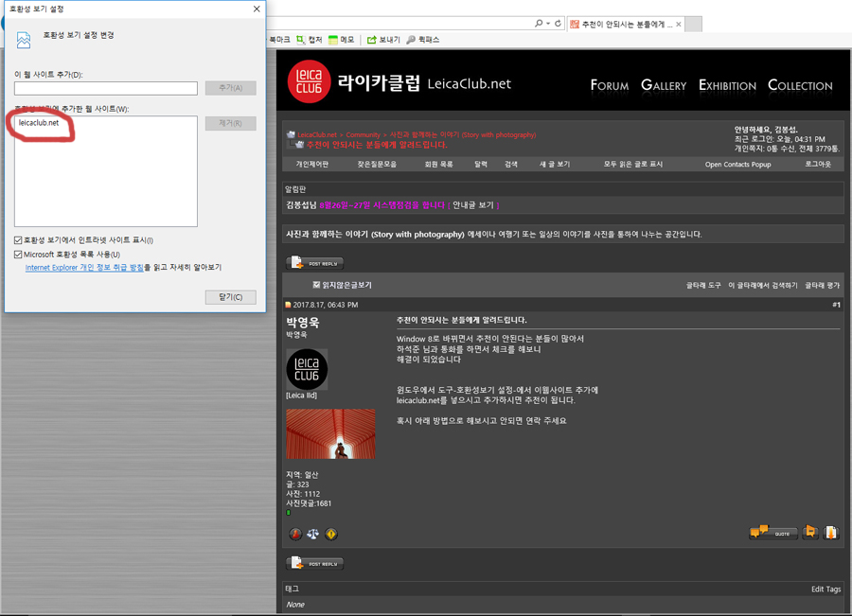Click the LeicaClub.net breadcrumb link
This screenshot has width=852, height=616.
pyautogui.click(x=317, y=134)
